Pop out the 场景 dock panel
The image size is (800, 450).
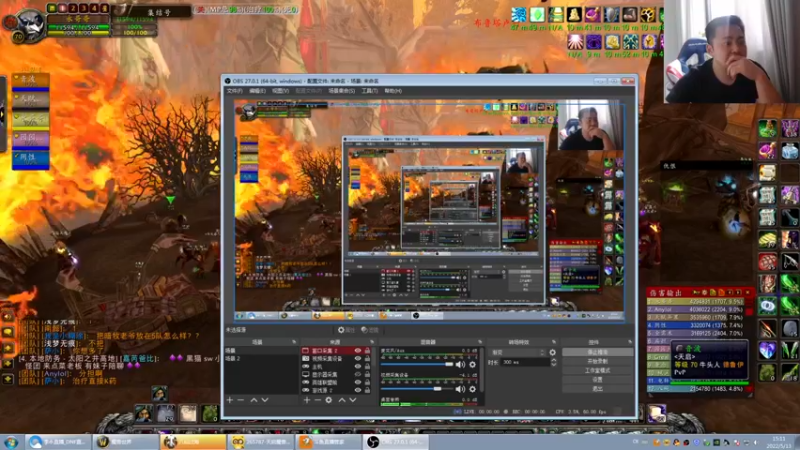pyautogui.click(x=294, y=342)
